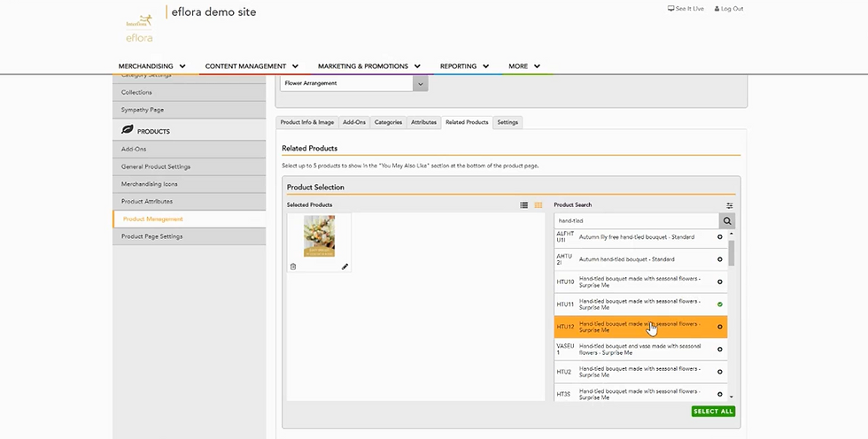Open Collections in the sidebar
The width and height of the screenshot is (868, 439).
189,92
